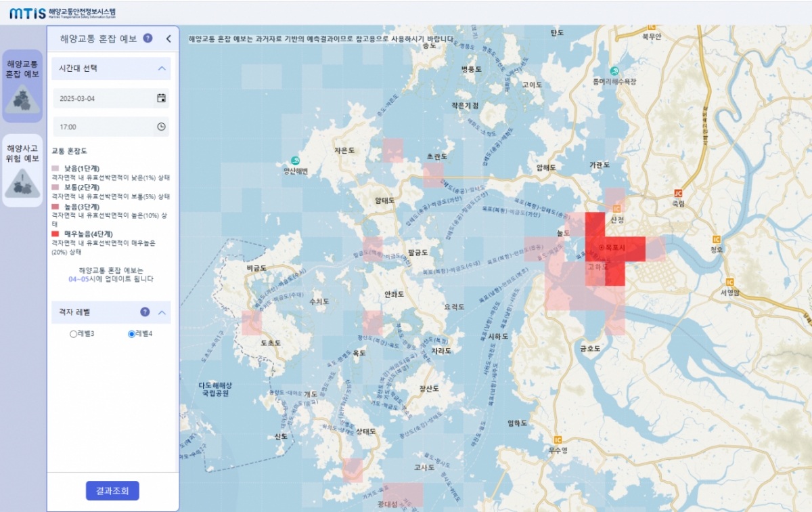Open help icon next to 격자 레벨
812x512 pixels.
[145, 312]
